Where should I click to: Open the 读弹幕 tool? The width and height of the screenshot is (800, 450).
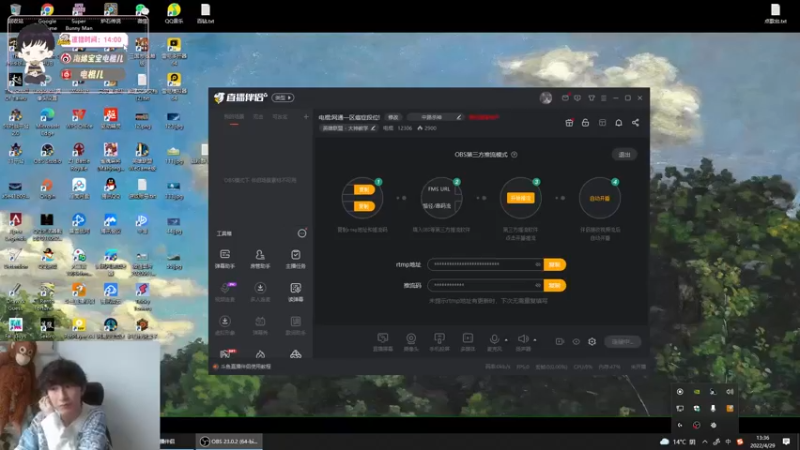click(295, 292)
